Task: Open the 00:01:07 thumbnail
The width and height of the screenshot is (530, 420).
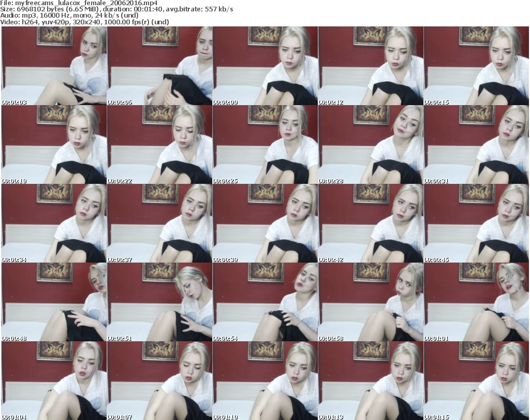Action: tap(159, 381)
